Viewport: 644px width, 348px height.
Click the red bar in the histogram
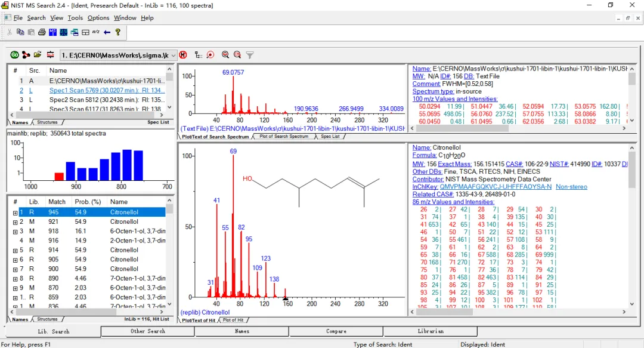(x=59, y=176)
